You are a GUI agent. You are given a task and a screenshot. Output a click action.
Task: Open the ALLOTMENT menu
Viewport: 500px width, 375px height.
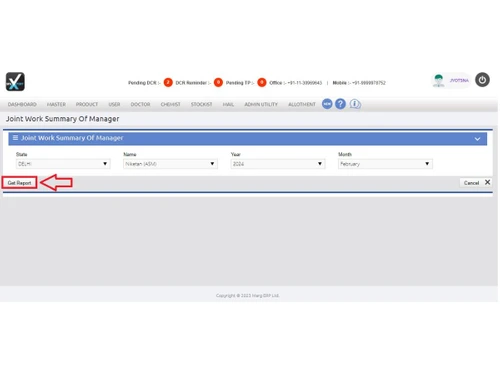[302, 104]
